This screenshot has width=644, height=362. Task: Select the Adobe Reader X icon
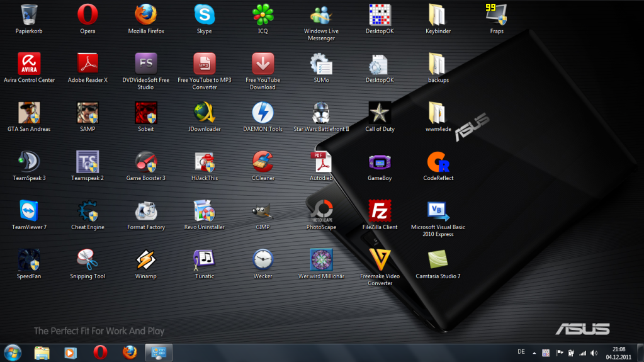88,68
